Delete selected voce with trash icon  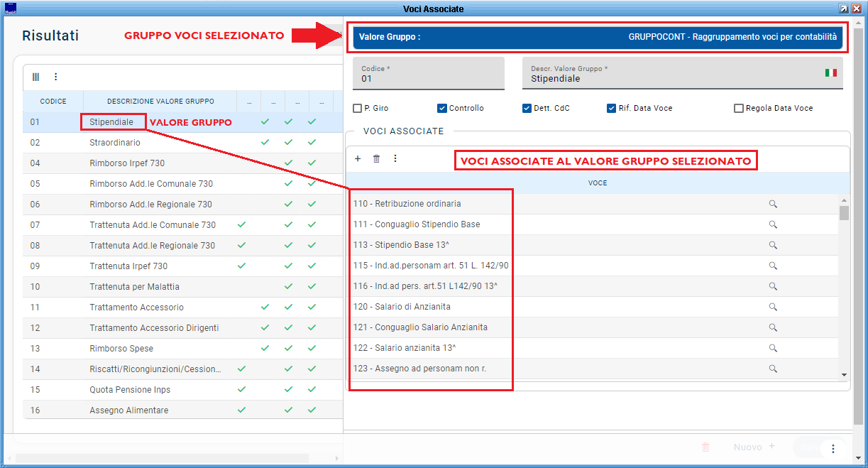coord(376,158)
